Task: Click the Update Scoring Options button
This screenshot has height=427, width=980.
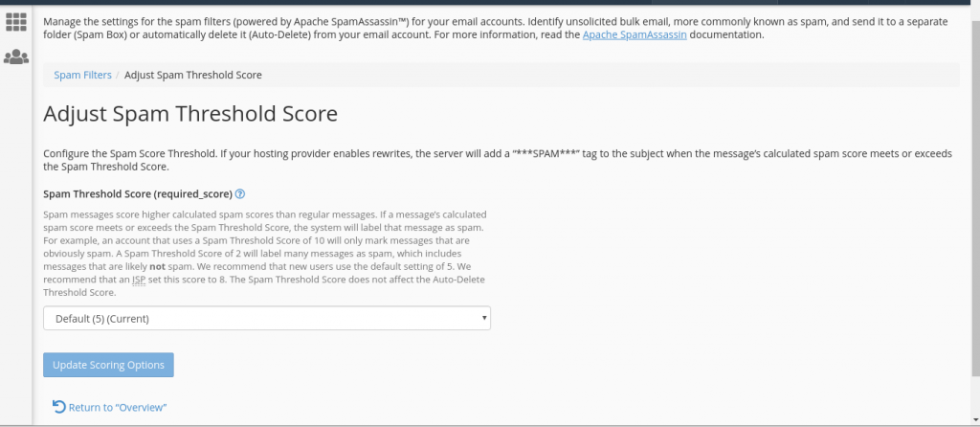Action: click(108, 365)
